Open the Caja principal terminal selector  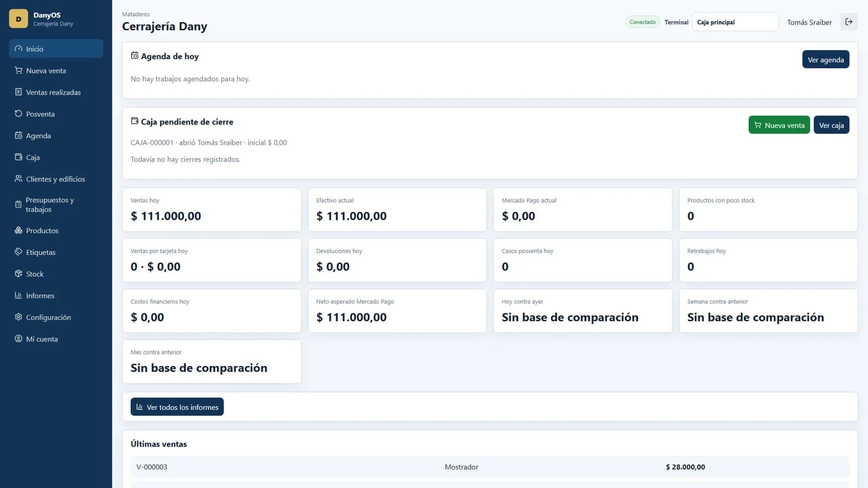pyautogui.click(x=735, y=22)
